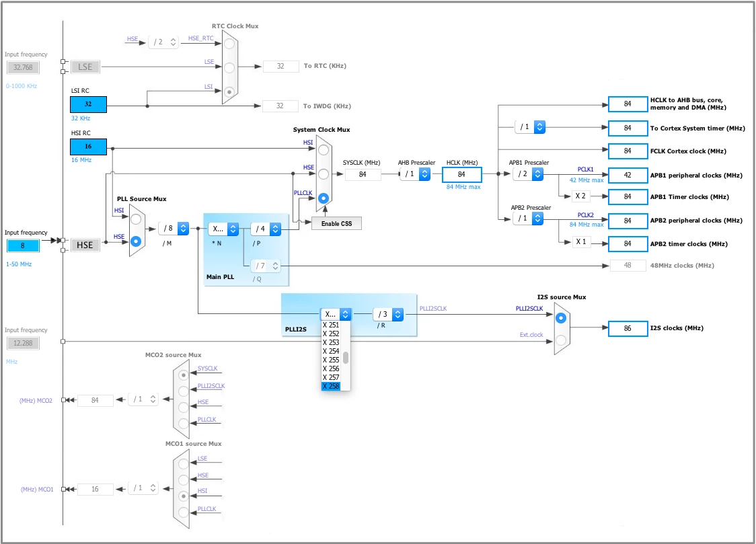Open APB2 Prescaler dropdown
Screen dimensions: 756x544
[x=529, y=219]
